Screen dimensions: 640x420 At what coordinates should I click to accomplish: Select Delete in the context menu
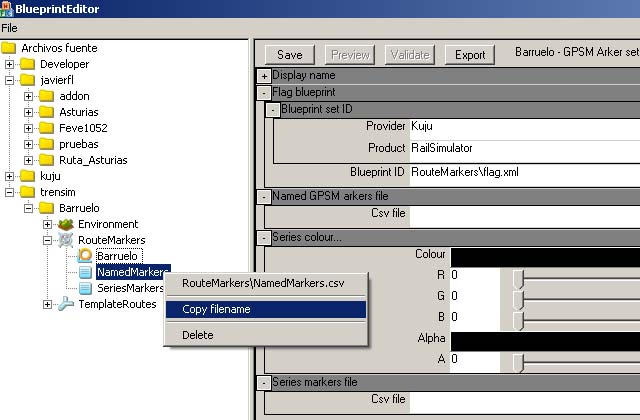[x=198, y=335]
